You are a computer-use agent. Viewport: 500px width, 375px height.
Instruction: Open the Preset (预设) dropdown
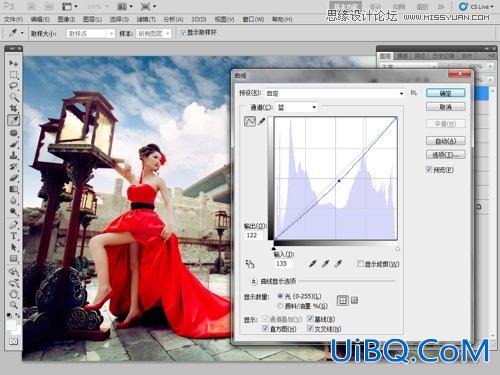(335, 93)
